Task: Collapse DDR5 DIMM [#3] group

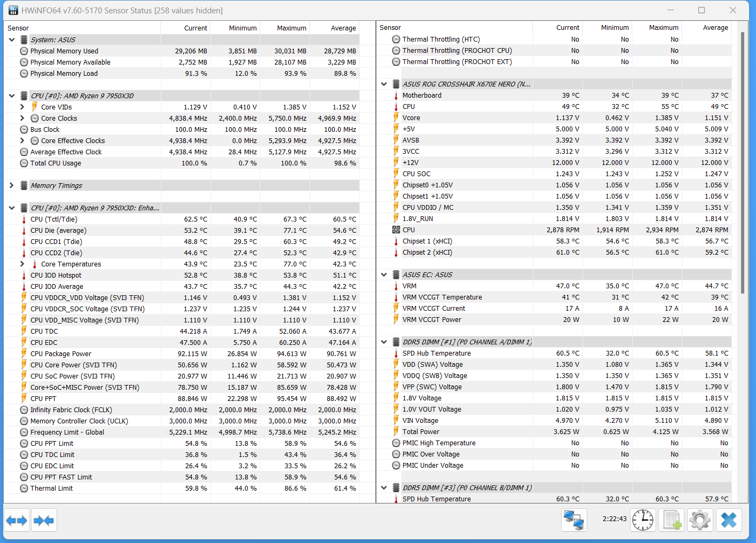Action: (x=384, y=487)
